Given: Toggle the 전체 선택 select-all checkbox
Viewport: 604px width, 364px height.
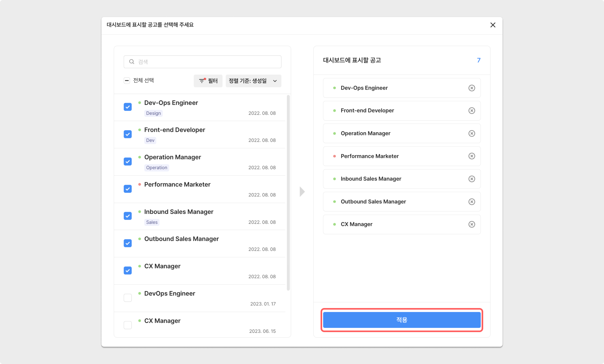Looking at the screenshot, I should click(127, 81).
